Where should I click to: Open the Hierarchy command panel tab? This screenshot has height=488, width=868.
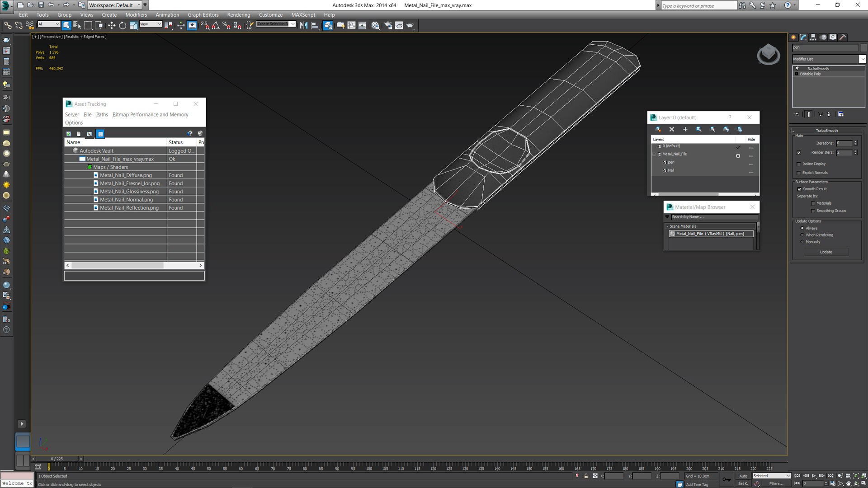(813, 38)
